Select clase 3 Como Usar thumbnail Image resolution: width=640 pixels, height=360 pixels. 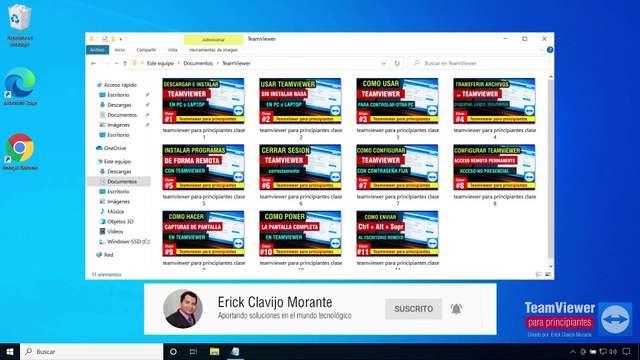(x=397, y=101)
